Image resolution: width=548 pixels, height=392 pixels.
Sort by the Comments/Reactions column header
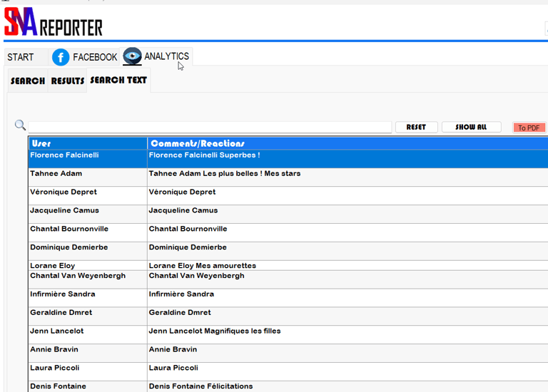point(347,143)
